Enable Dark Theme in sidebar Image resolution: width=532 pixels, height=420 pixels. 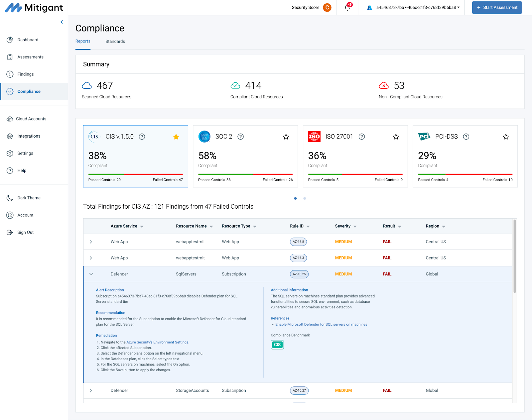point(29,198)
